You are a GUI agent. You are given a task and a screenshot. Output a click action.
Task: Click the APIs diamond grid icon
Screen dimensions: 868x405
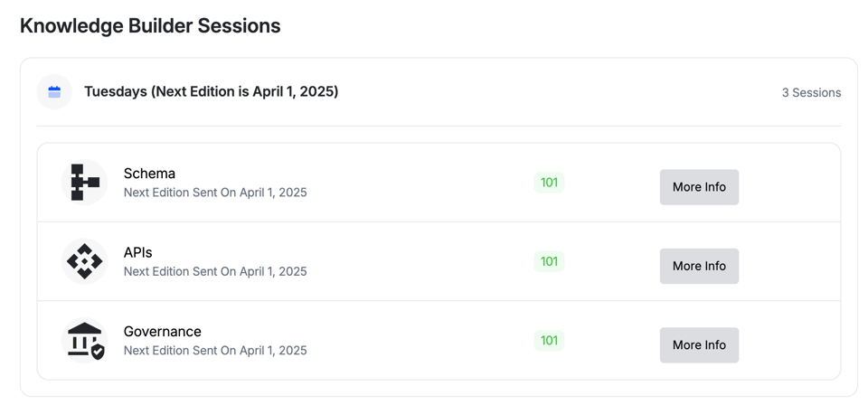pyautogui.click(x=84, y=261)
